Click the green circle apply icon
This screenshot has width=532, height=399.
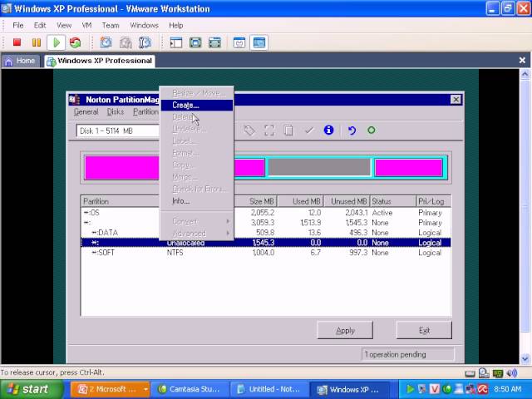pos(372,131)
